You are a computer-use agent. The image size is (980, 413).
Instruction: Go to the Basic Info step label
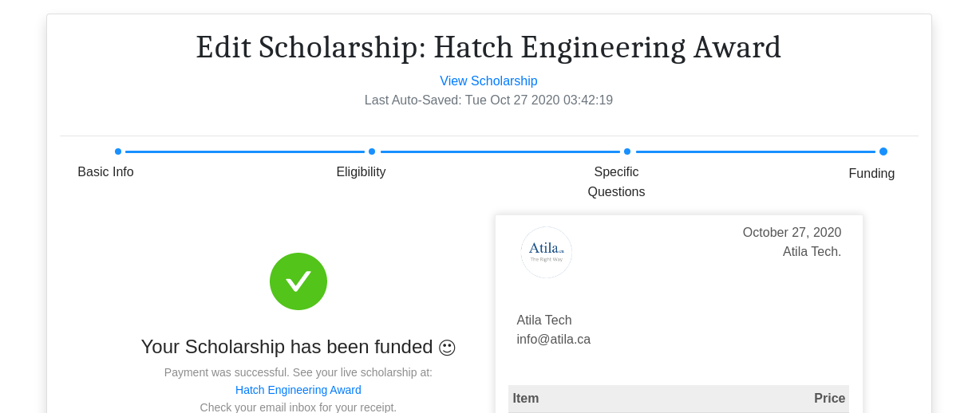pyautogui.click(x=105, y=172)
